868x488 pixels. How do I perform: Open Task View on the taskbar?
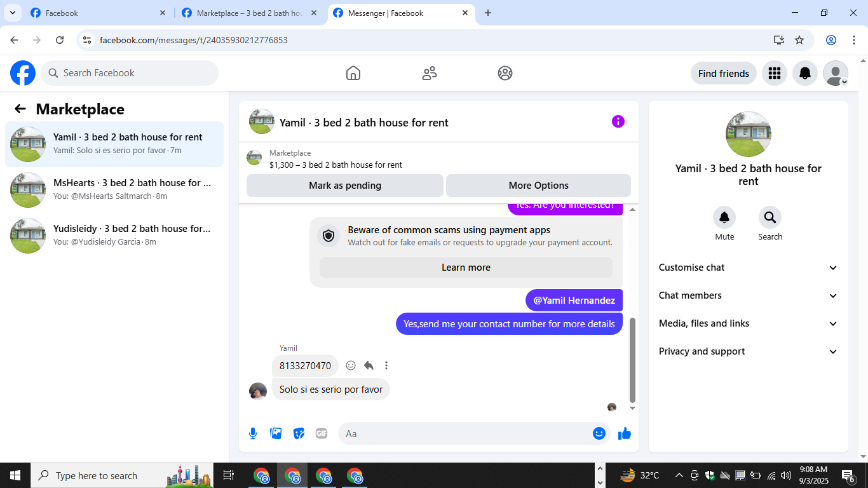pyautogui.click(x=229, y=475)
